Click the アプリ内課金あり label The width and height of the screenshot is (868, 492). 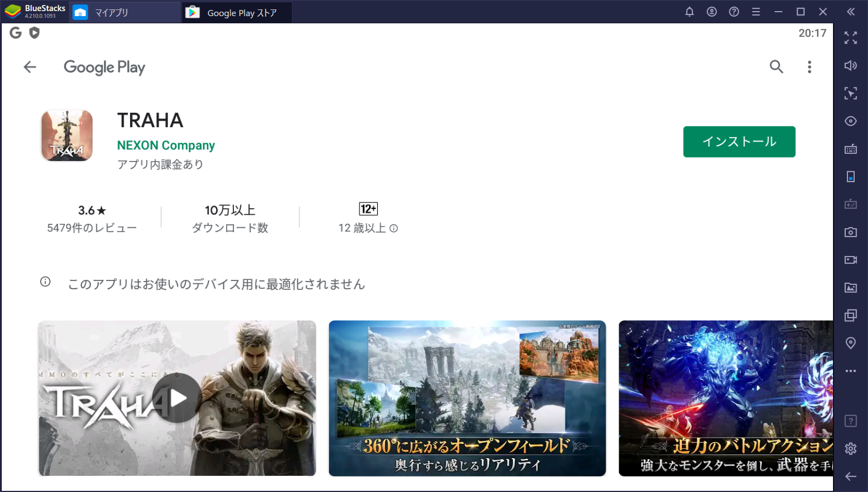pyautogui.click(x=160, y=164)
